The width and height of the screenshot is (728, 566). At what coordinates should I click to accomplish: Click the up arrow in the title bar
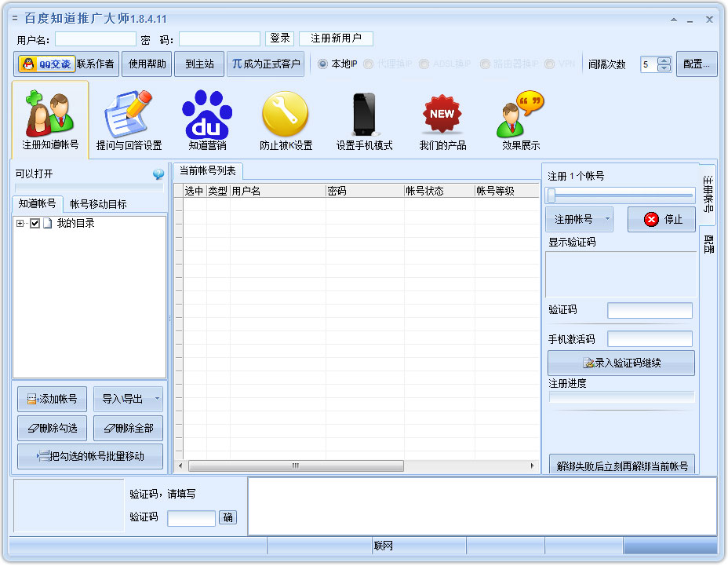(674, 20)
